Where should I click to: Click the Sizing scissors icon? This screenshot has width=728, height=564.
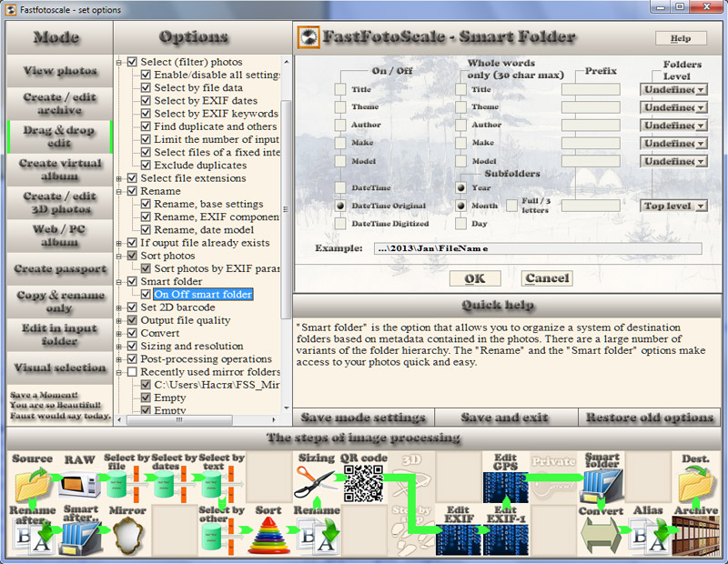click(x=316, y=483)
